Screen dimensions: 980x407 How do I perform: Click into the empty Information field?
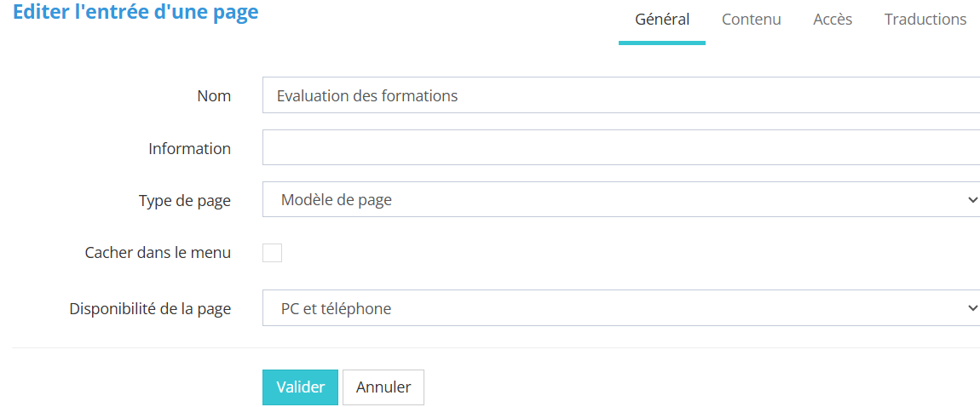click(x=620, y=148)
